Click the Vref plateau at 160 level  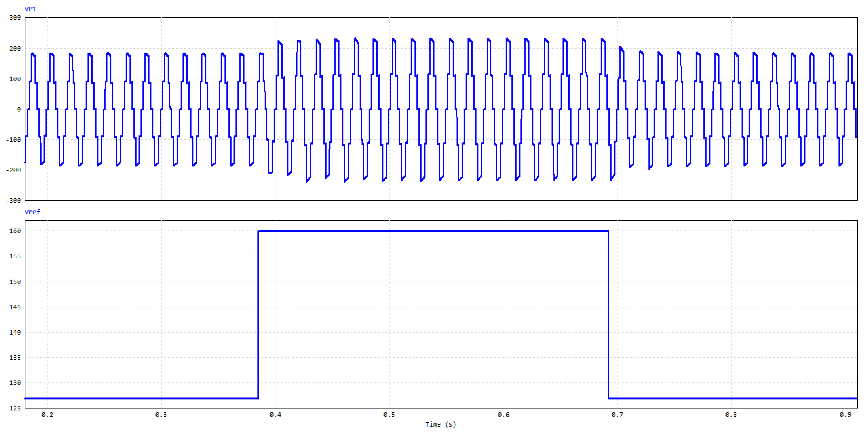click(433, 231)
